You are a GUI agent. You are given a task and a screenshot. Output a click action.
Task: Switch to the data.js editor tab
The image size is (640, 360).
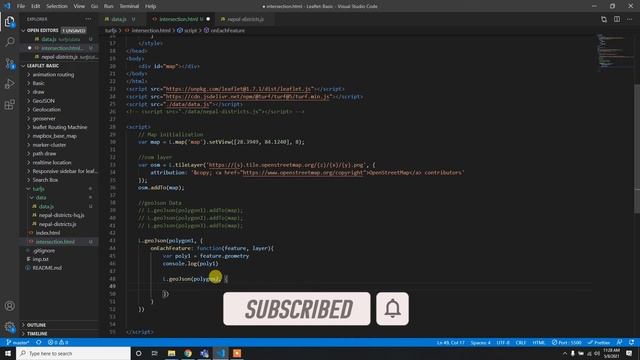click(x=119, y=19)
